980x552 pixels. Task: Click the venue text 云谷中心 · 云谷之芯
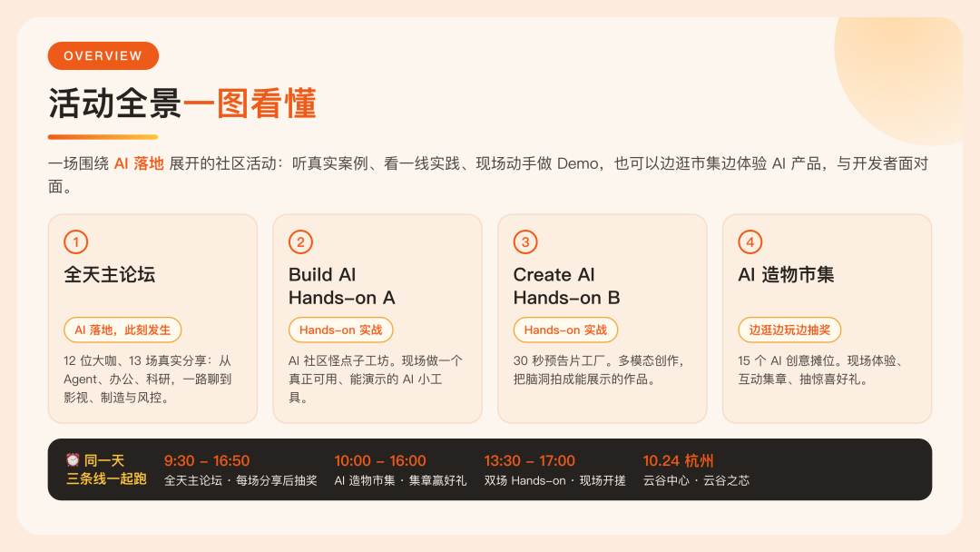[x=696, y=481]
